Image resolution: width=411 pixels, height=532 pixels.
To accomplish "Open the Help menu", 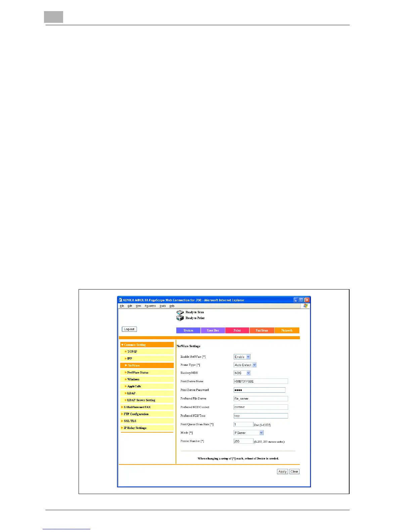I will 172,306.
